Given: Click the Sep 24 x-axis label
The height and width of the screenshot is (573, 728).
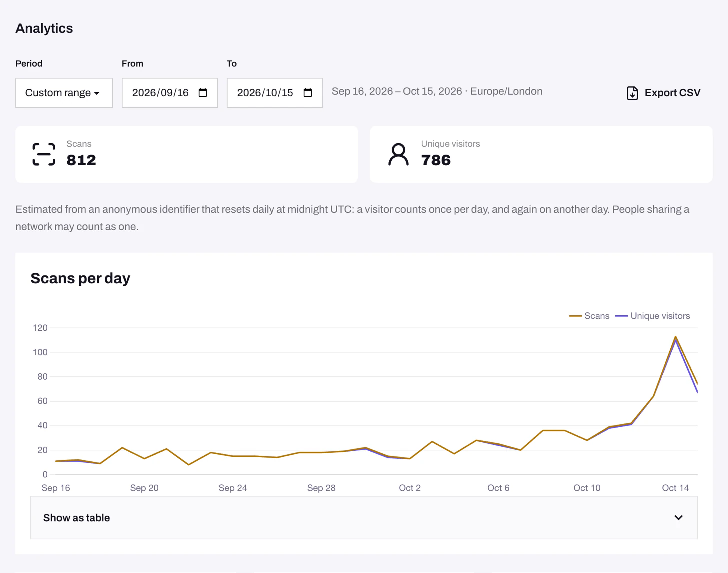Looking at the screenshot, I should click(x=233, y=488).
